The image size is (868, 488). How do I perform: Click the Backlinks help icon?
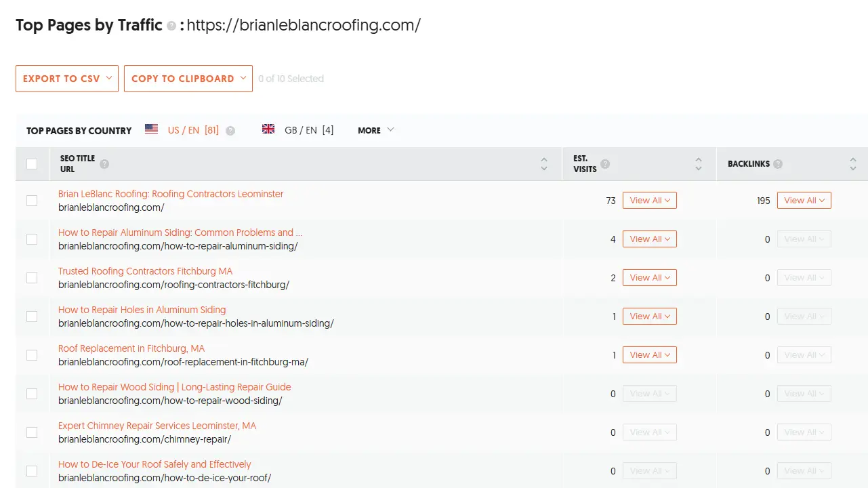pyautogui.click(x=778, y=164)
